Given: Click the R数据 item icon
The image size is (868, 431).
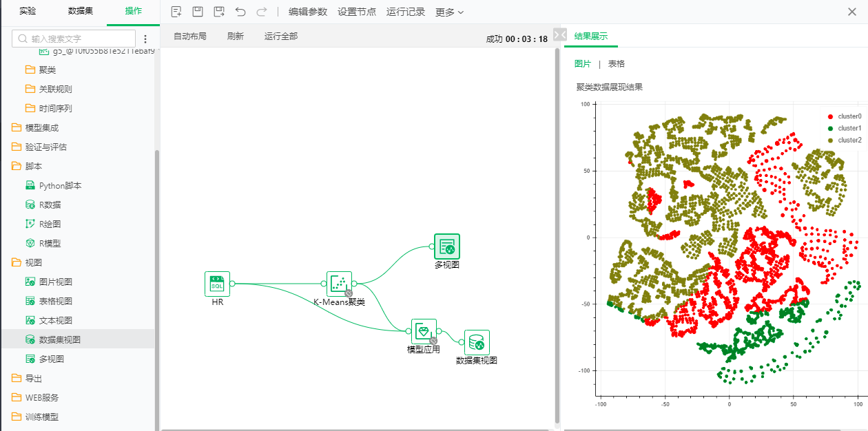Looking at the screenshot, I should (x=30, y=205).
